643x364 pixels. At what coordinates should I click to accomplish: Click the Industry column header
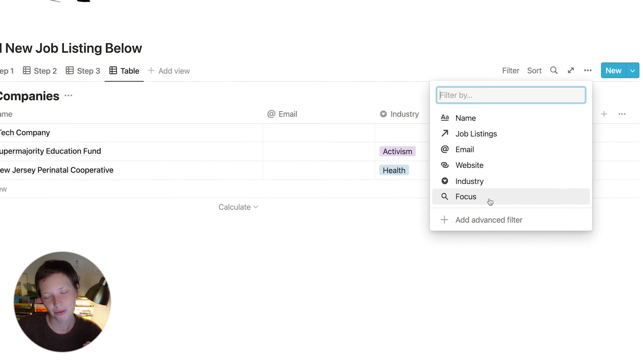[399, 114]
